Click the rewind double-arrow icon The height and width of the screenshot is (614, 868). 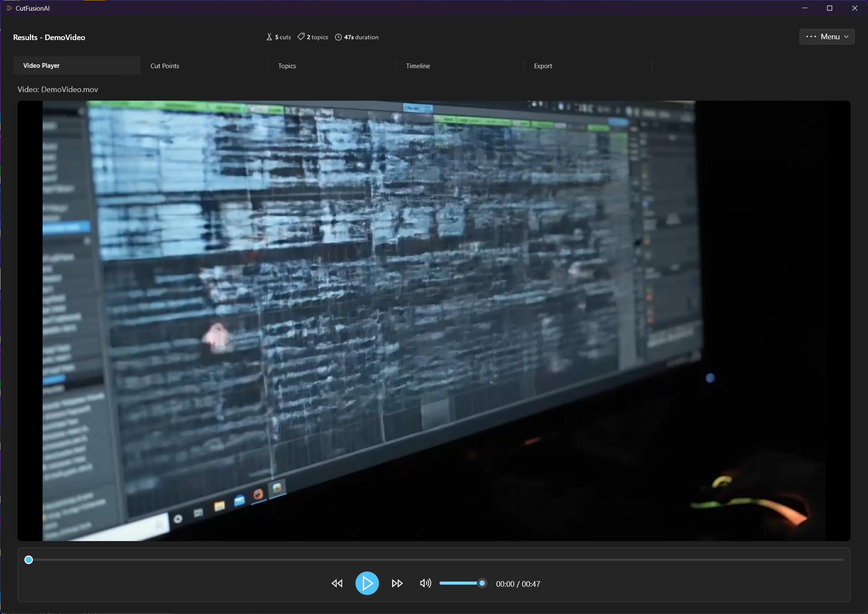337,583
